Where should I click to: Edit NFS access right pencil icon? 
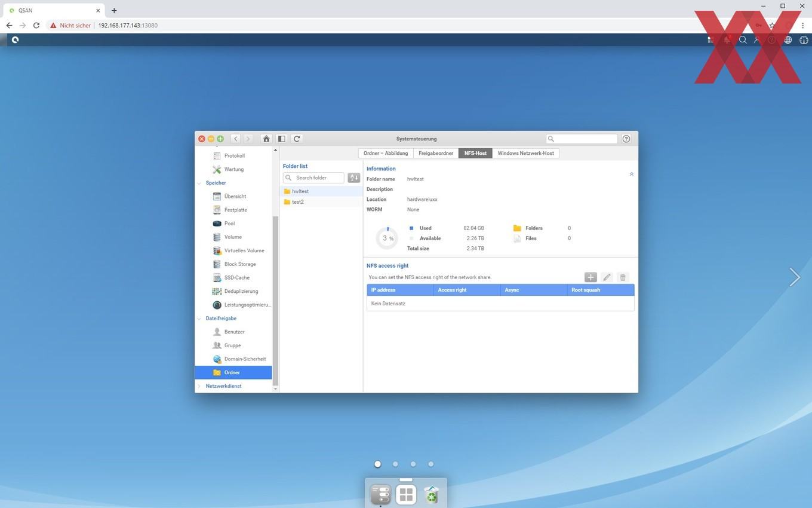(x=607, y=277)
